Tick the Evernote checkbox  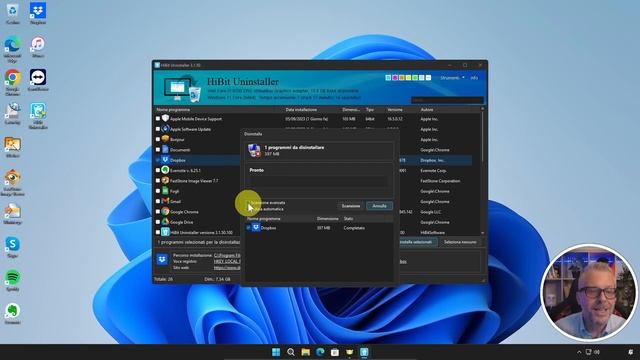click(158, 170)
